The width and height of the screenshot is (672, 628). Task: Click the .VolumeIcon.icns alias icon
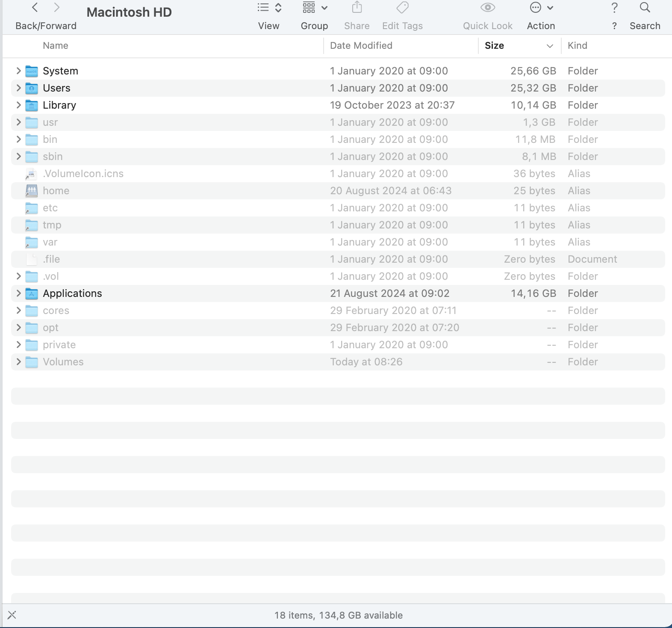point(31,174)
